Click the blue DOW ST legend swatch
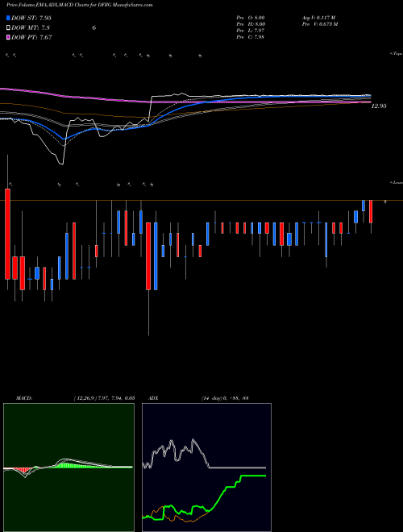The height and width of the screenshot is (532, 403). [8, 18]
